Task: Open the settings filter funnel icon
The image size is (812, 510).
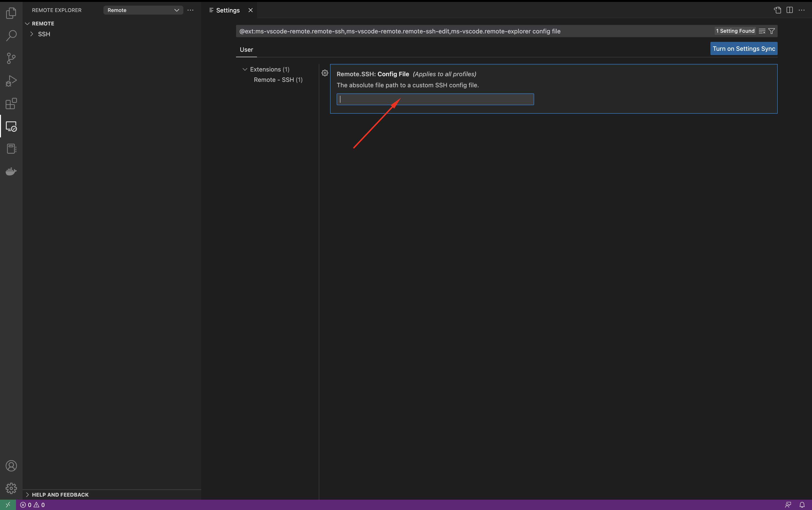Action: pyautogui.click(x=772, y=31)
